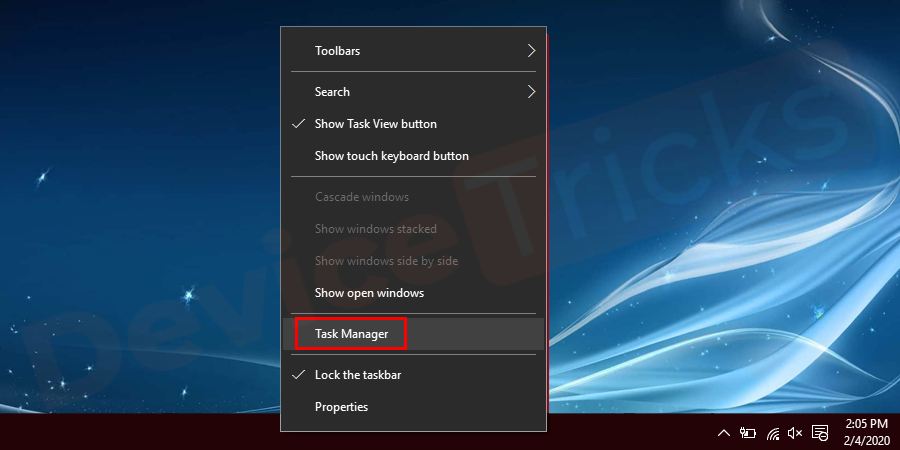Open the Search menu entry

click(x=413, y=92)
